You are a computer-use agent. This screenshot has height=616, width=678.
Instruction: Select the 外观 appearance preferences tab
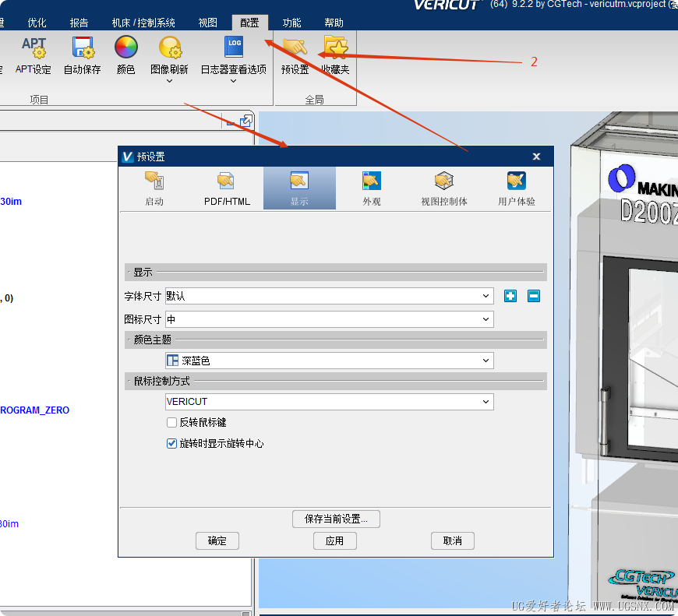372,188
